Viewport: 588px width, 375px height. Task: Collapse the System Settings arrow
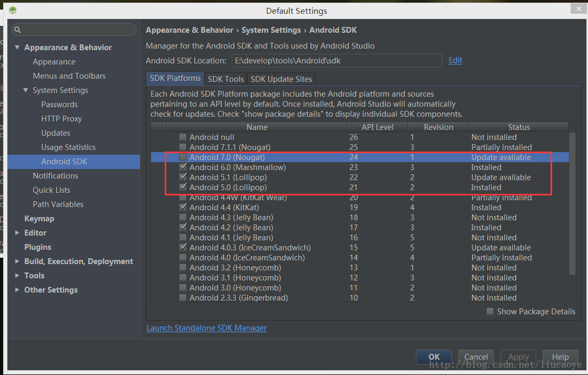25,90
